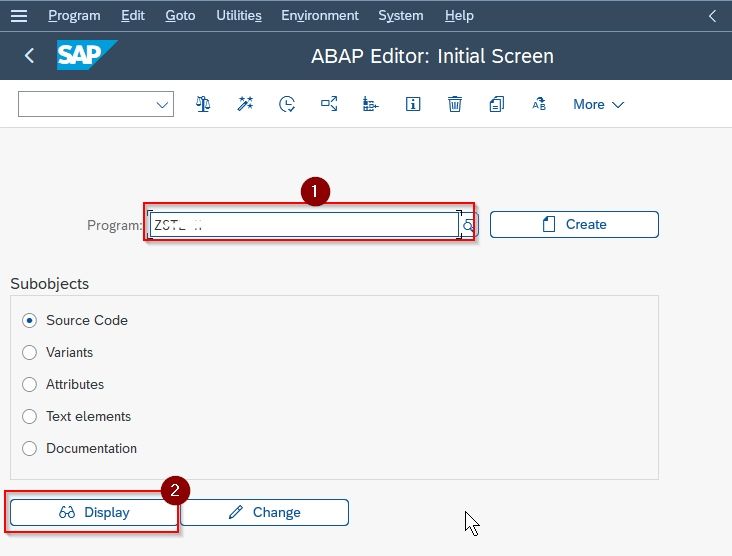Run syntax check scales icon
Screen dimensions: 732x556
[203, 104]
